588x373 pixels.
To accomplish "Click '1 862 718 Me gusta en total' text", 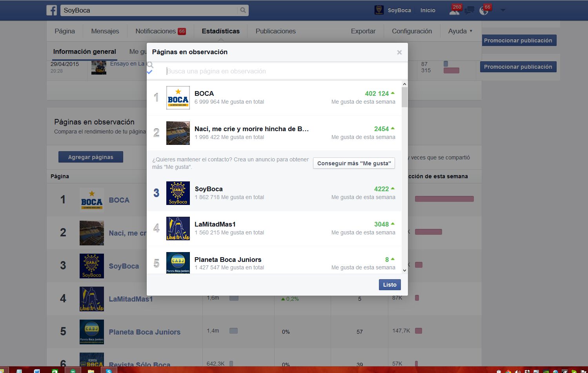I will pyautogui.click(x=229, y=197).
